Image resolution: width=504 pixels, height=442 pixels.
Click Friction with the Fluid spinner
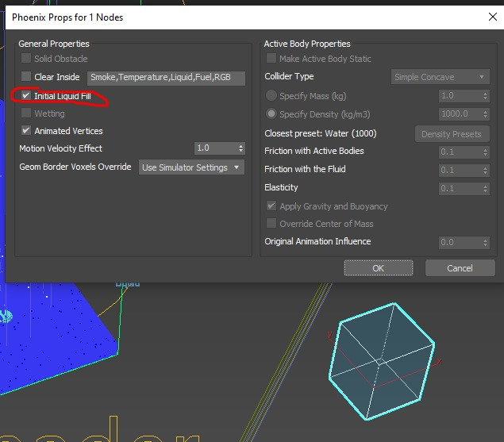point(486,170)
